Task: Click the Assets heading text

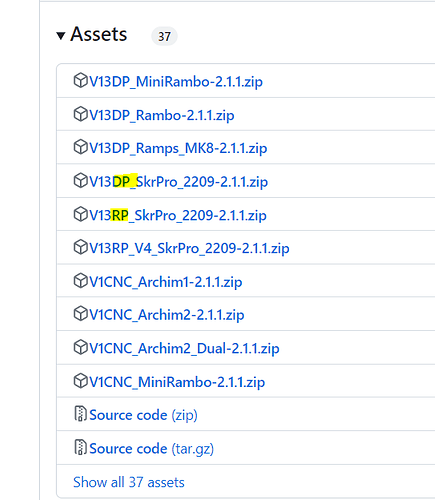Action: 99,34
